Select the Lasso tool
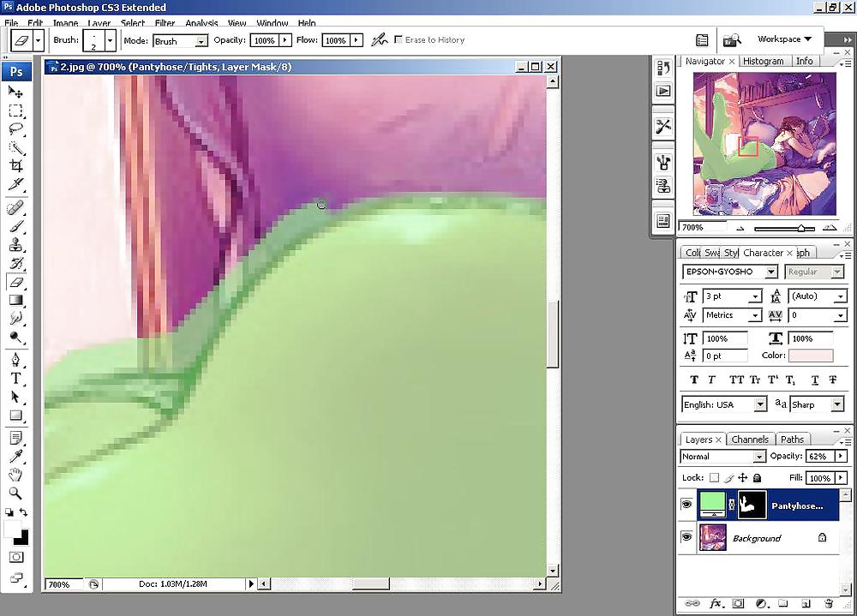The image size is (857, 616). [15, 129]
